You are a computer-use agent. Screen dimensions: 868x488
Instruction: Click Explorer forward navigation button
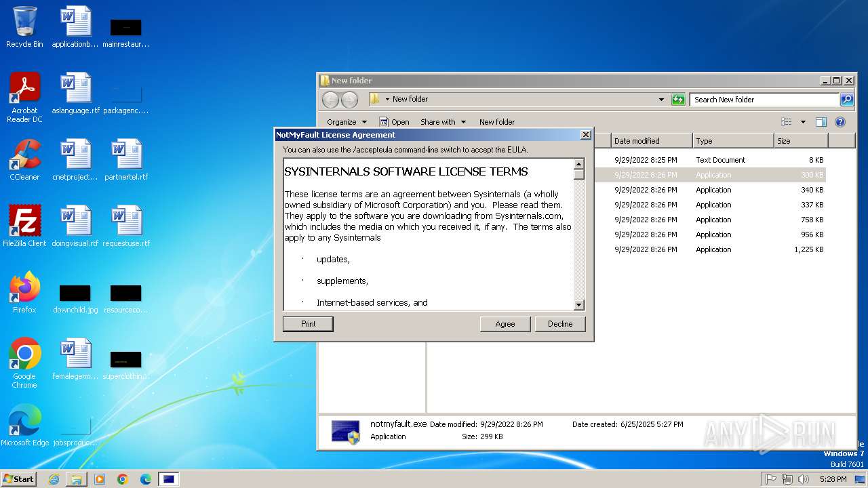(x=349, y=100)
